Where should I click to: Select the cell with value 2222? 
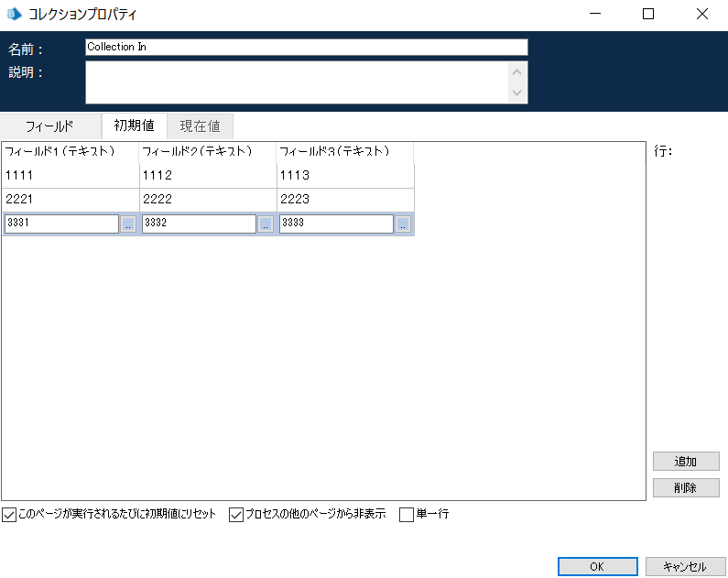pyautogui.click(x=208, y=200)
